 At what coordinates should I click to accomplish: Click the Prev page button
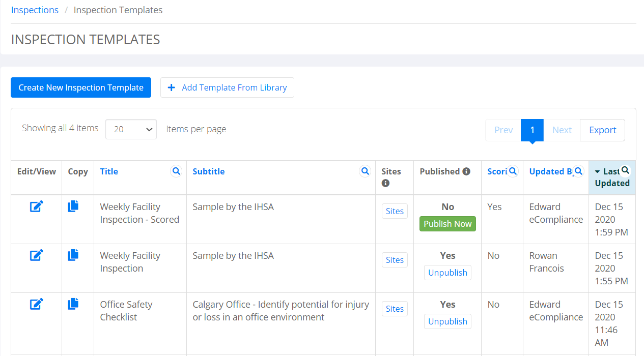503,130
